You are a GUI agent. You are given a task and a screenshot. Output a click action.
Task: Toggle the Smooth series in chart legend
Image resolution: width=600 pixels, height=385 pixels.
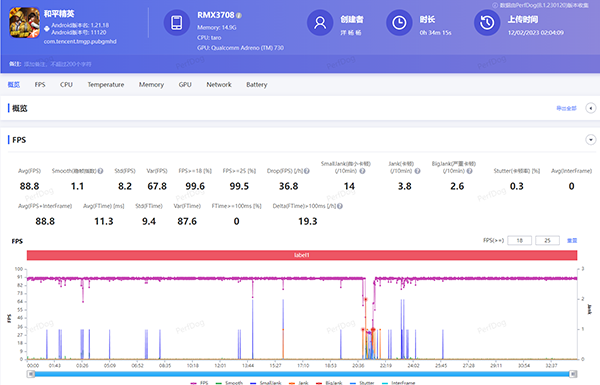(229, 383)
